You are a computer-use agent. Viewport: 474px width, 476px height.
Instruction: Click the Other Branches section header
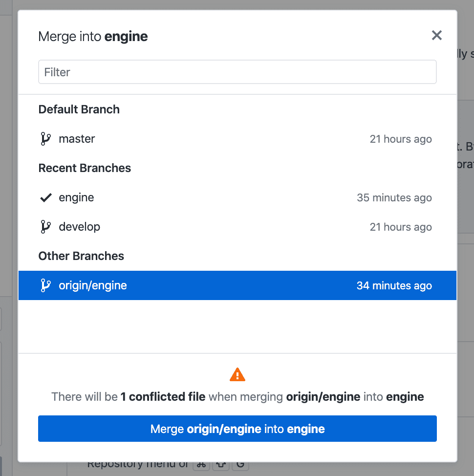coord(81,256)
